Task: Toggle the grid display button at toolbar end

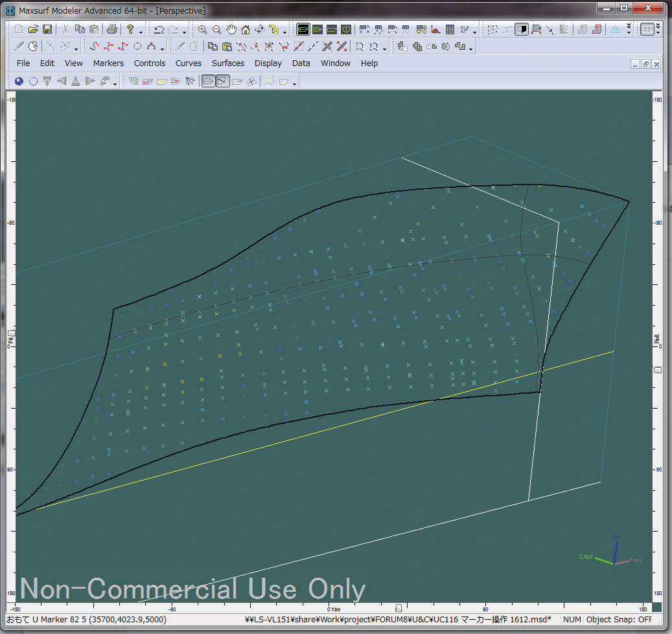Action: 647,30
